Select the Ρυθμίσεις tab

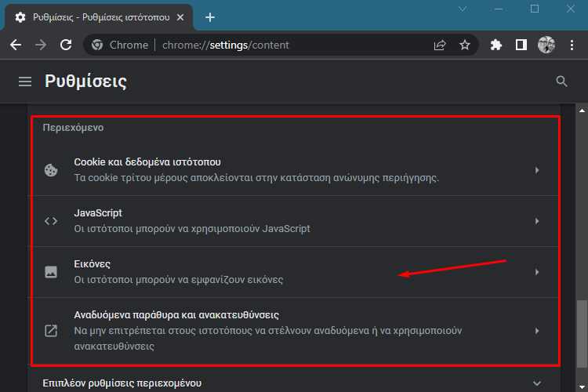coord(99,17)
